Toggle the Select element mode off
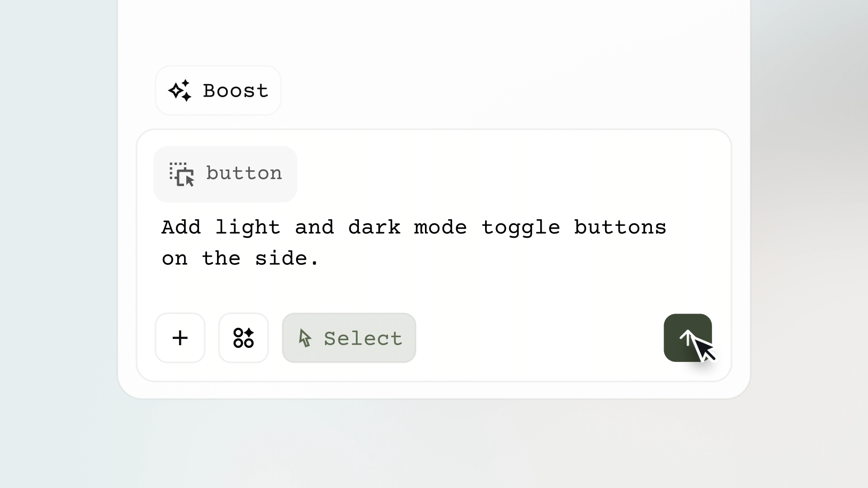Screen dimensions: 868x488 349,338
